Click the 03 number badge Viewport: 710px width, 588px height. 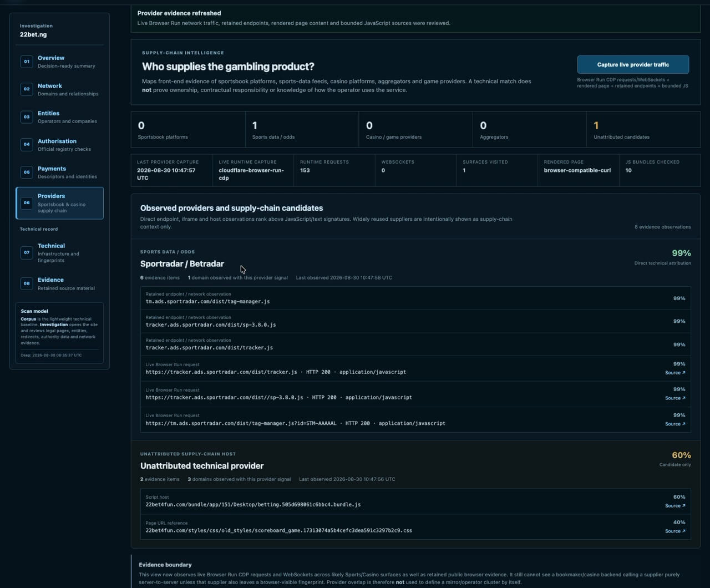(27, 117)
